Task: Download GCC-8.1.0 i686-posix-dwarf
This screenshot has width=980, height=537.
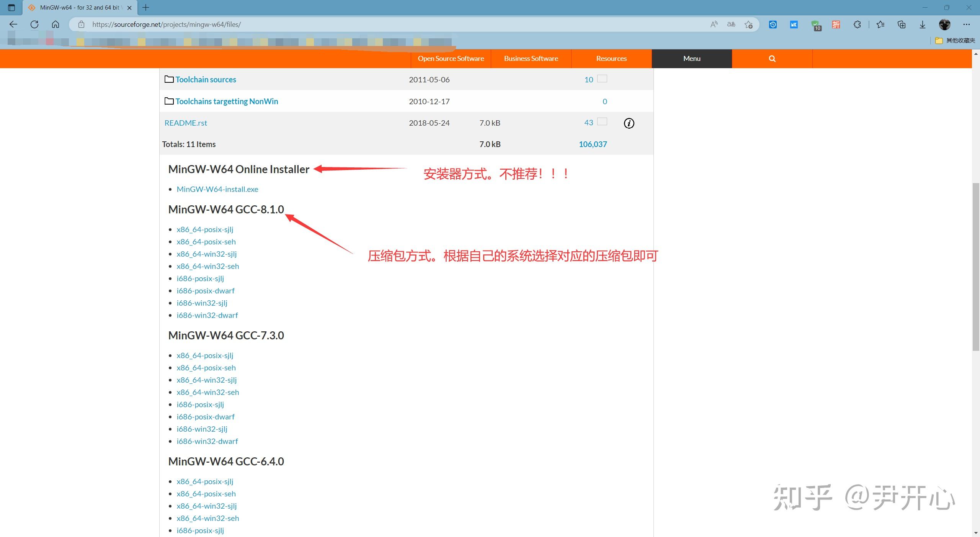Action: 206,291
